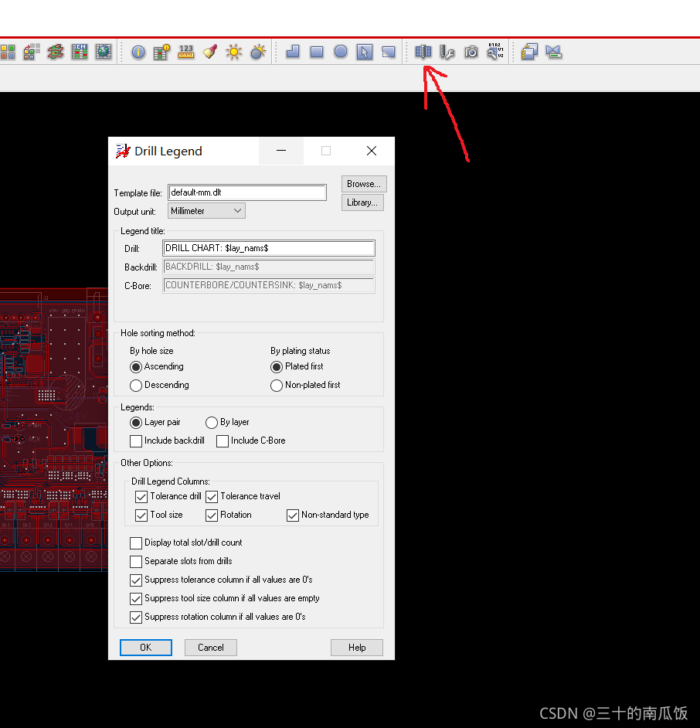Select Layer pair legends option
700x728 pixels.
135,423
